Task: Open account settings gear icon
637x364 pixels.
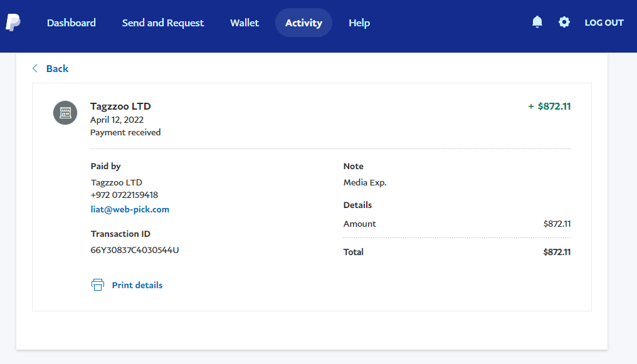Action: [x=564, y=23]
